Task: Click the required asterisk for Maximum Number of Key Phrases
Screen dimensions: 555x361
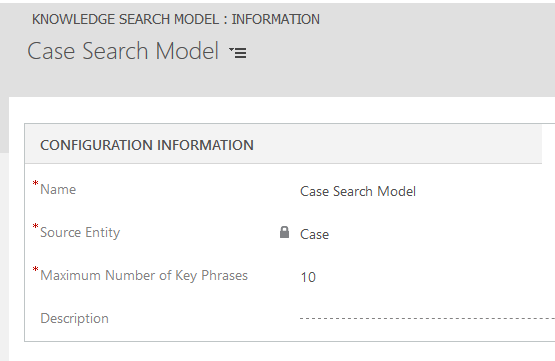Action: coord(35,270)
